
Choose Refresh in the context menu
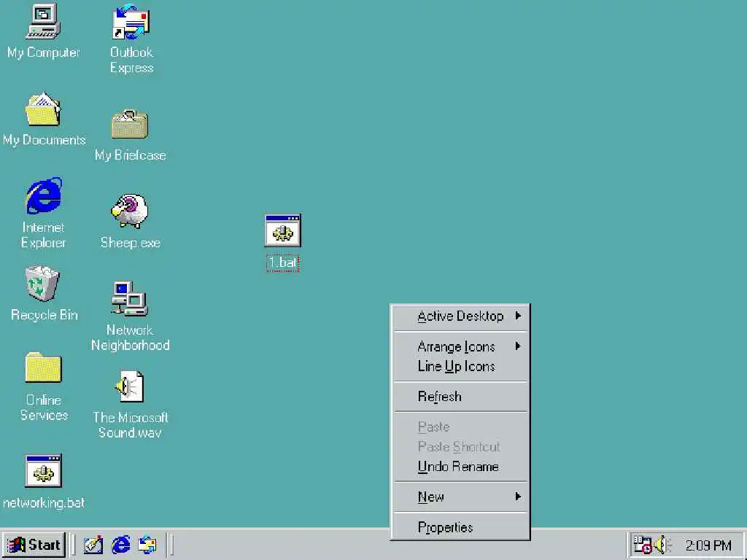pos(460,397)
